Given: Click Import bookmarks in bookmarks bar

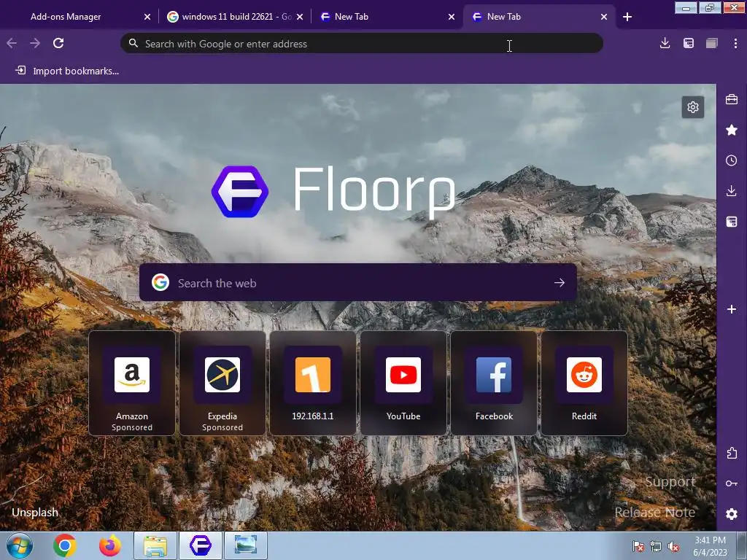Looking at the screenshot, I should 67,71.
